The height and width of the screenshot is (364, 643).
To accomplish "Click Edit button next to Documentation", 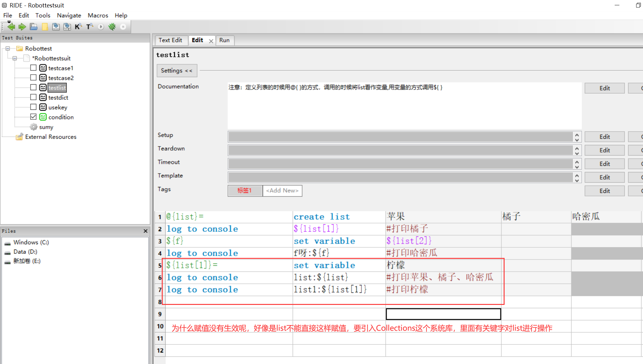I will [604, 88].
